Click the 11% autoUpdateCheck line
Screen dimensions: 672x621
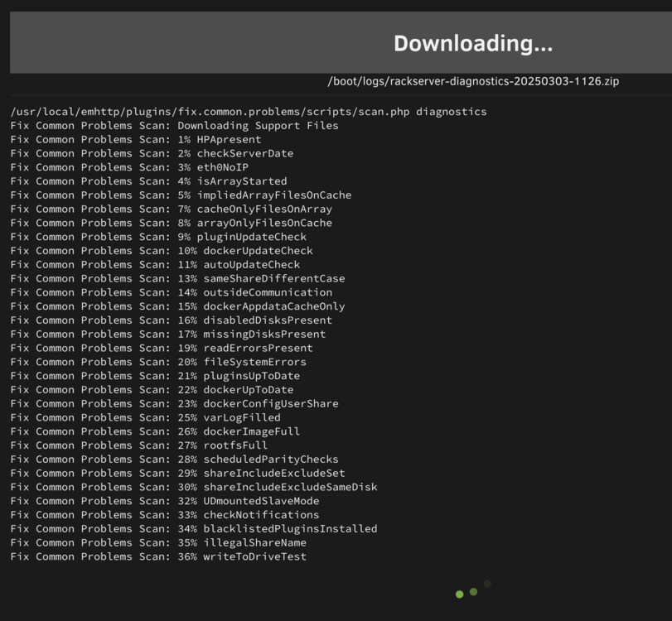pyautogui.click(x=155, y=265)
